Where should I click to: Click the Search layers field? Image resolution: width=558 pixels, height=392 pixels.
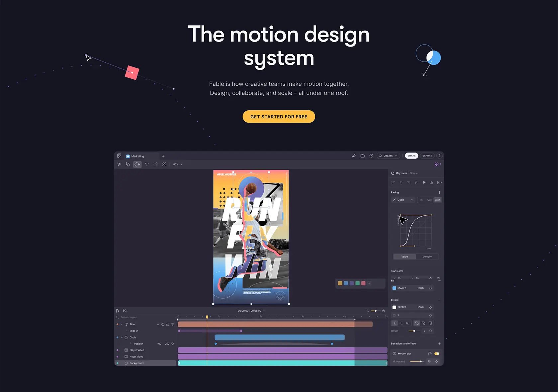(145, 317)
